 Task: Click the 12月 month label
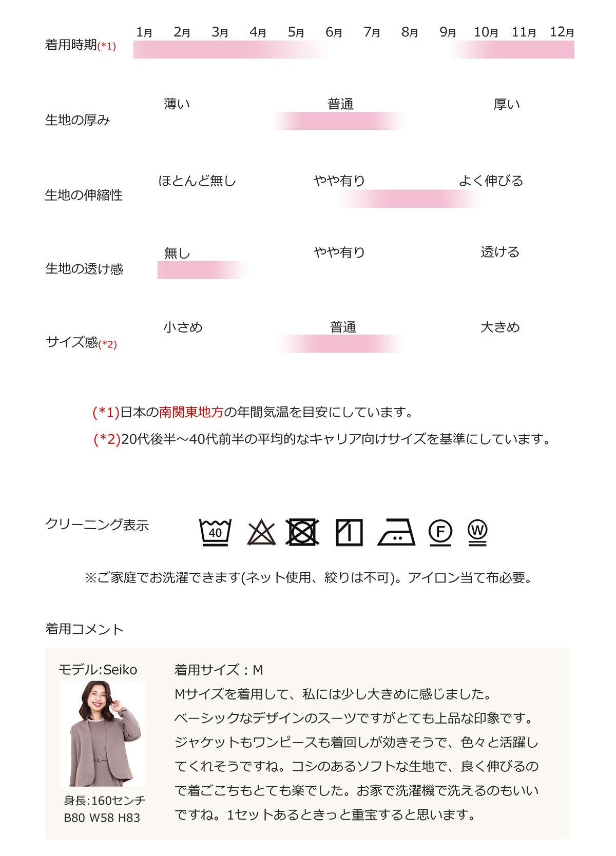(562, 32)
